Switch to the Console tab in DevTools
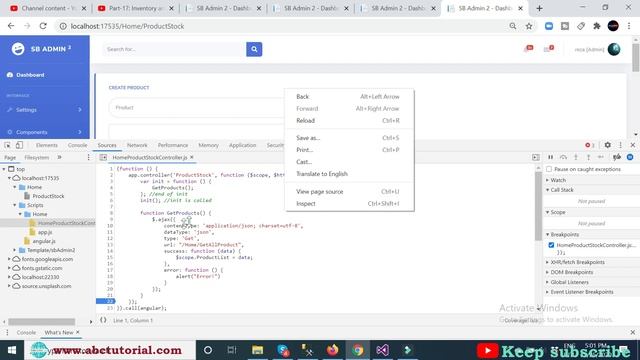Screen dimensions: 640x360 click(x=78, y=145)
